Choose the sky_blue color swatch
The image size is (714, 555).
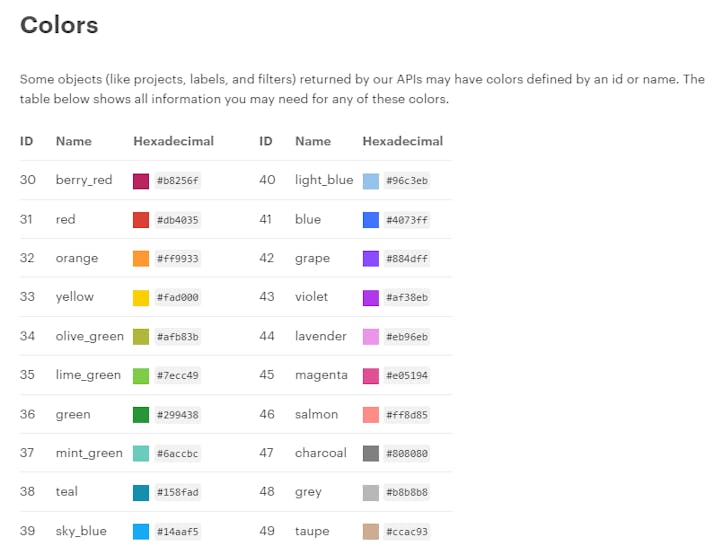pos(141,532)
